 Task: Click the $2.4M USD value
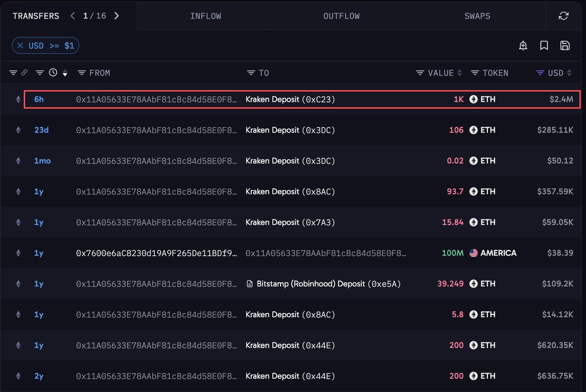coord(561,99)
